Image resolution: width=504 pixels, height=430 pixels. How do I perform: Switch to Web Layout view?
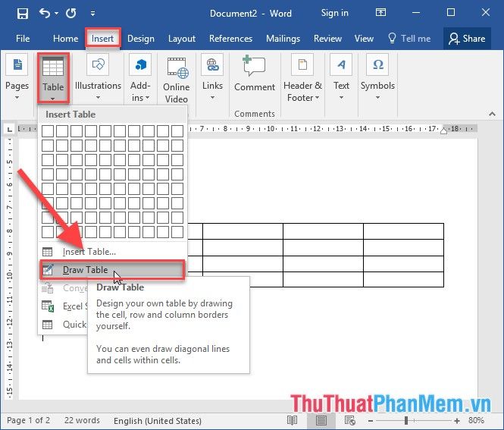(x=349, y=420)
